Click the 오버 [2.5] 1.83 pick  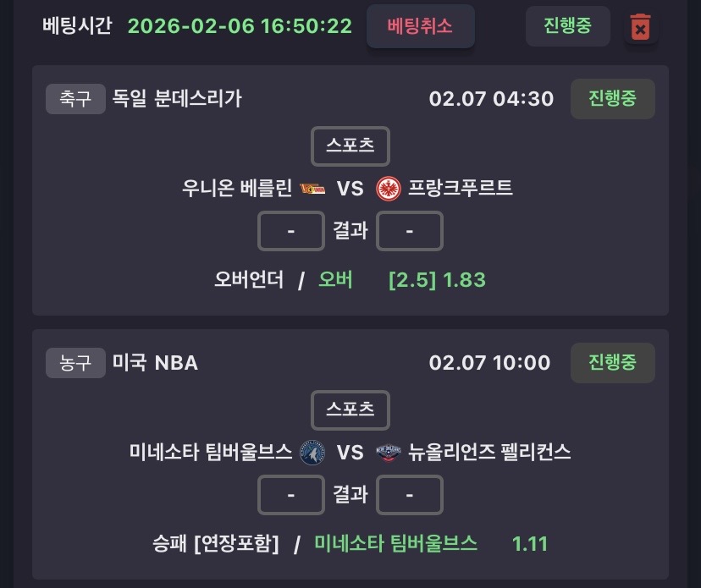pos(401,279)
